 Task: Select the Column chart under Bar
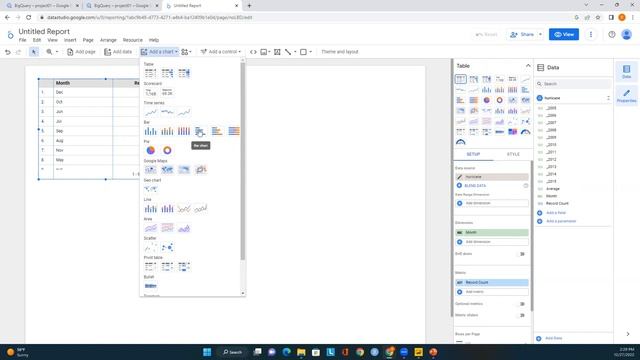pyautogui.click(x=151, y=131)
